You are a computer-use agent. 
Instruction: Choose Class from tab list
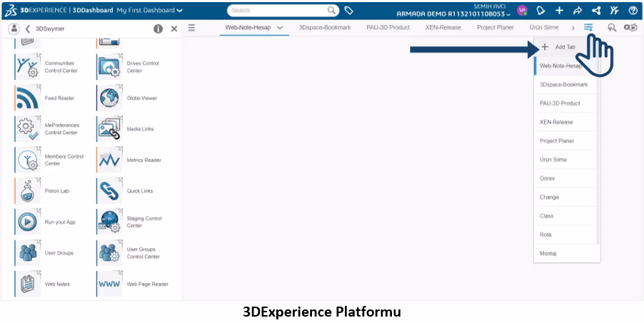[565, 216]
